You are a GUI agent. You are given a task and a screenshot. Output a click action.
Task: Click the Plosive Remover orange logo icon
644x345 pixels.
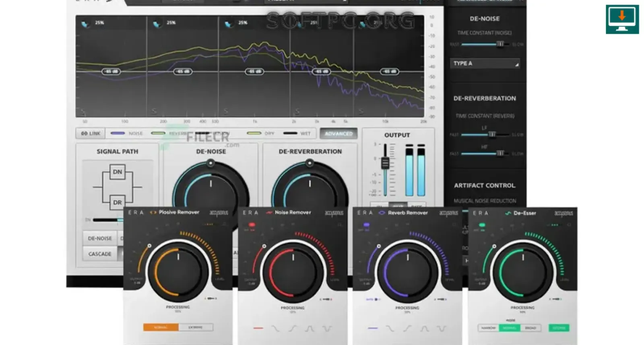tap(153, 212)
